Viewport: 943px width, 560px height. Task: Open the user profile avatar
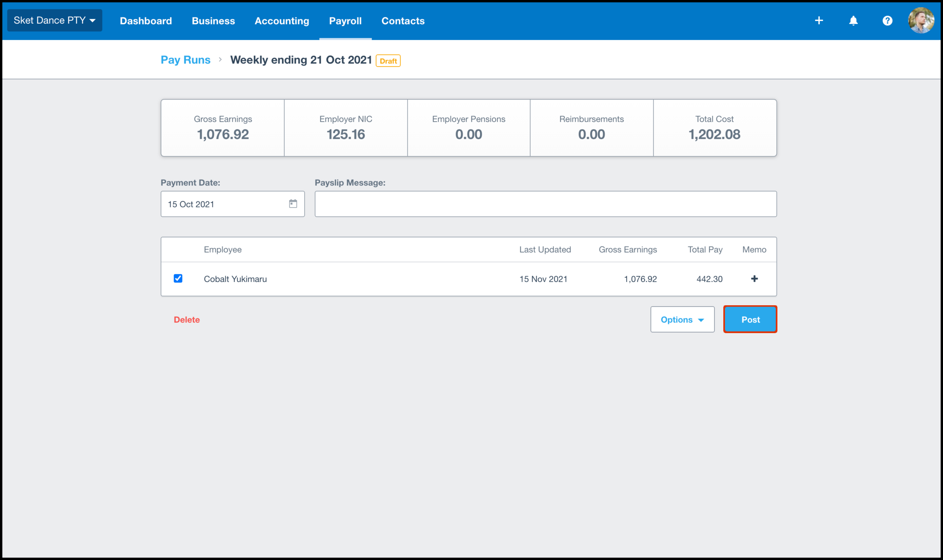921,21
